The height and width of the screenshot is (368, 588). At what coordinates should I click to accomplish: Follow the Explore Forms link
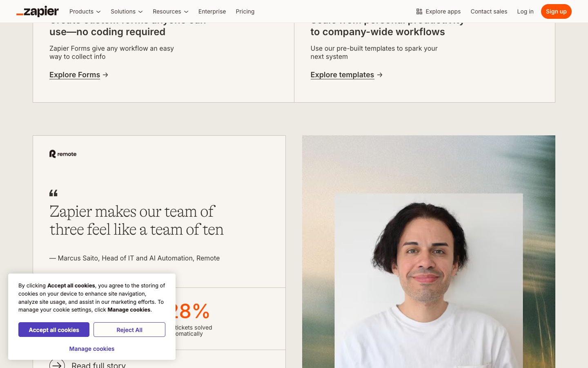tap(75, 75)
